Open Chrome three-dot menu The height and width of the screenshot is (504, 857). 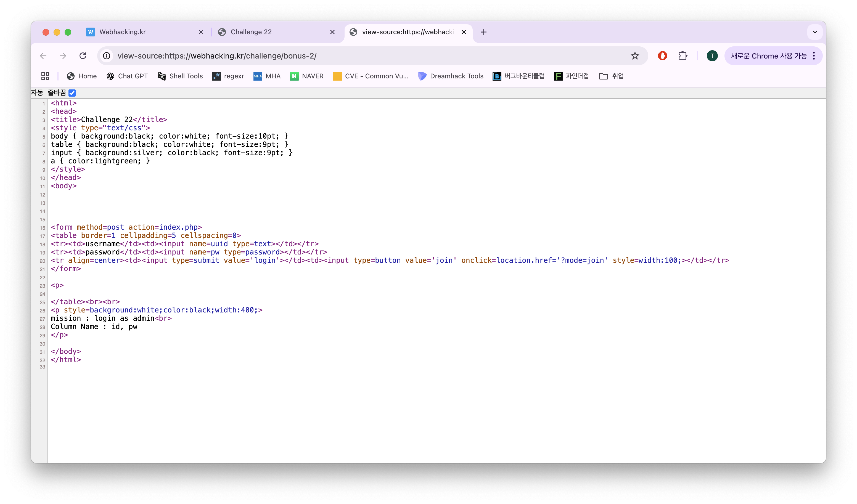(x=814, y=56)
